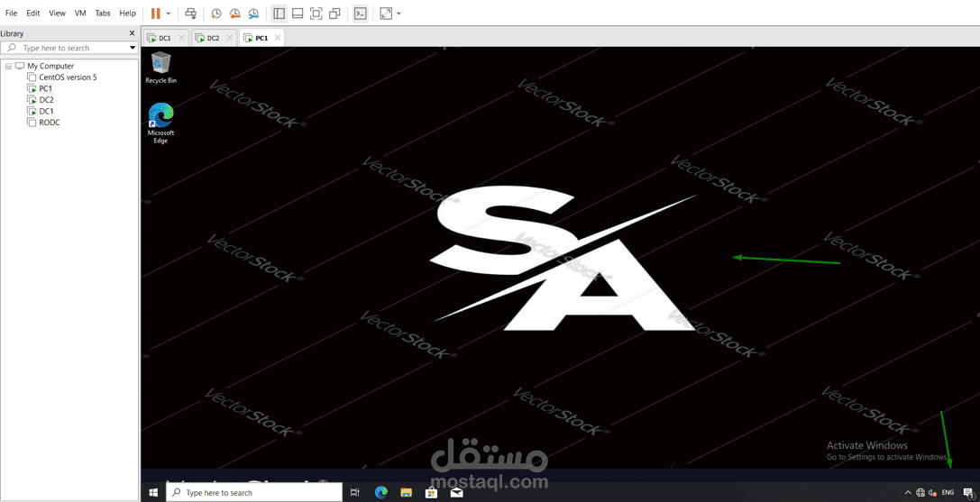Open the File menu

point(11,13)
